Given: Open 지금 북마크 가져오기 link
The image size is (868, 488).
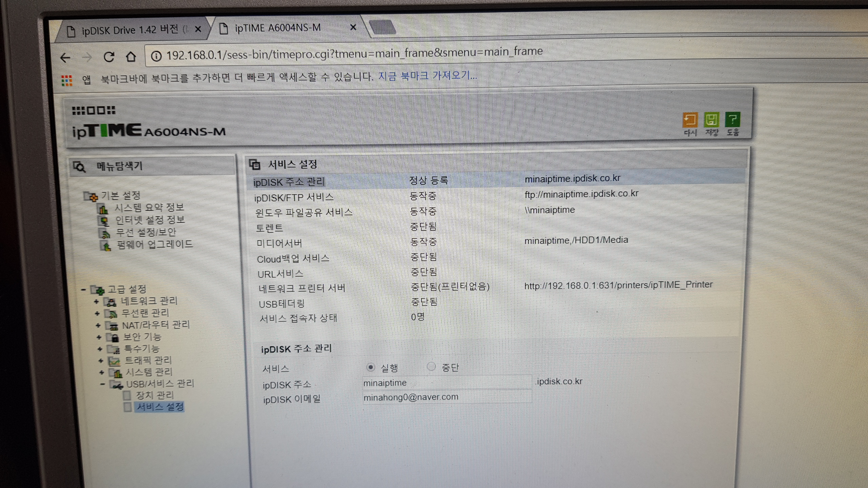Looking at the screenshot, I should tap(427, 76).
